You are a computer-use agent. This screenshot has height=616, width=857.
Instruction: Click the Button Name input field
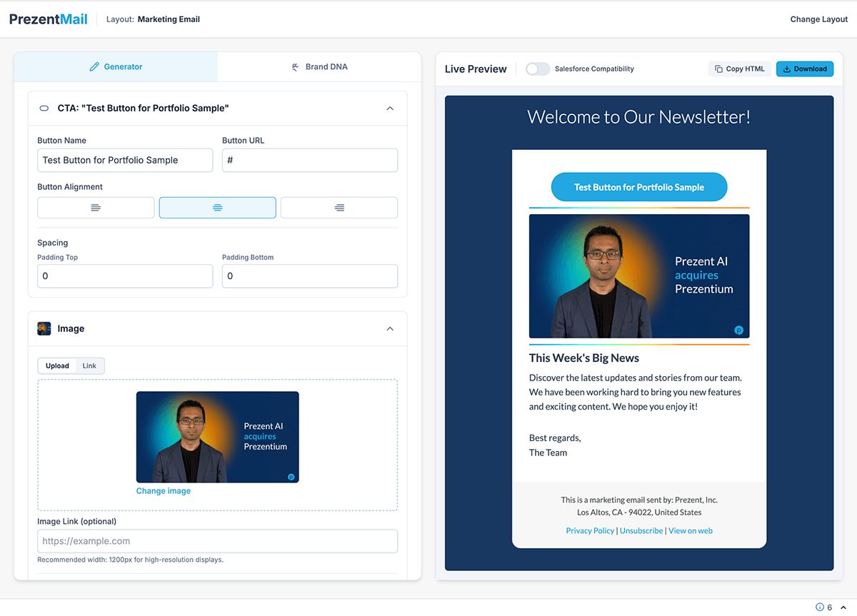125,160
